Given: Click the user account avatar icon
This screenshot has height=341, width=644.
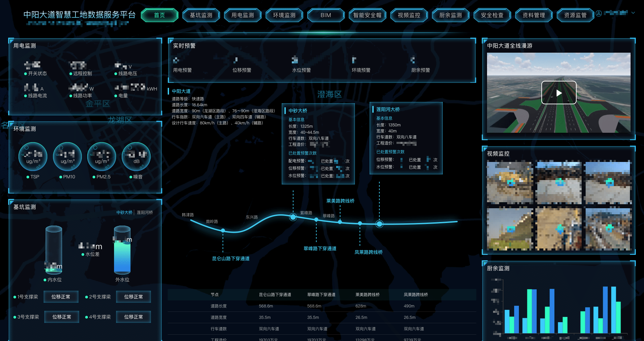Looking at the screenshot, I should [x=599, y=13].
